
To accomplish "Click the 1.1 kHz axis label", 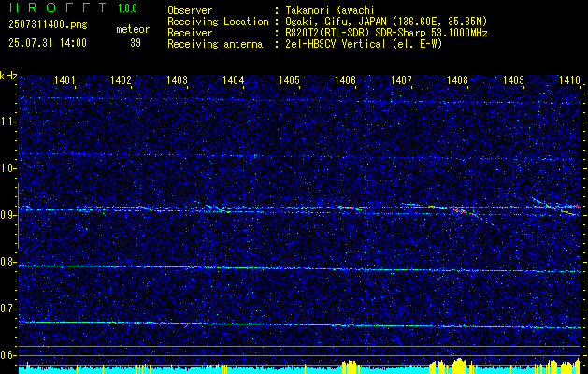I will click(8, 122).
